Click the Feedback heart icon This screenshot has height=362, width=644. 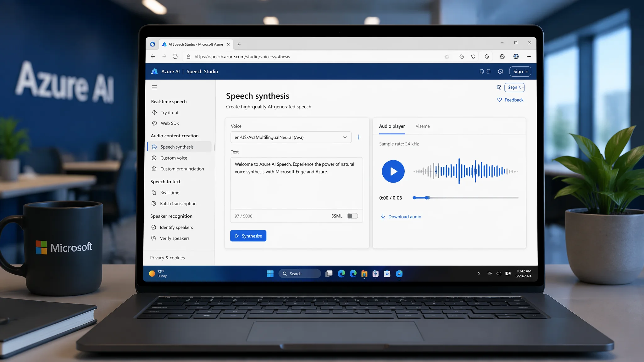coord(499,100)
